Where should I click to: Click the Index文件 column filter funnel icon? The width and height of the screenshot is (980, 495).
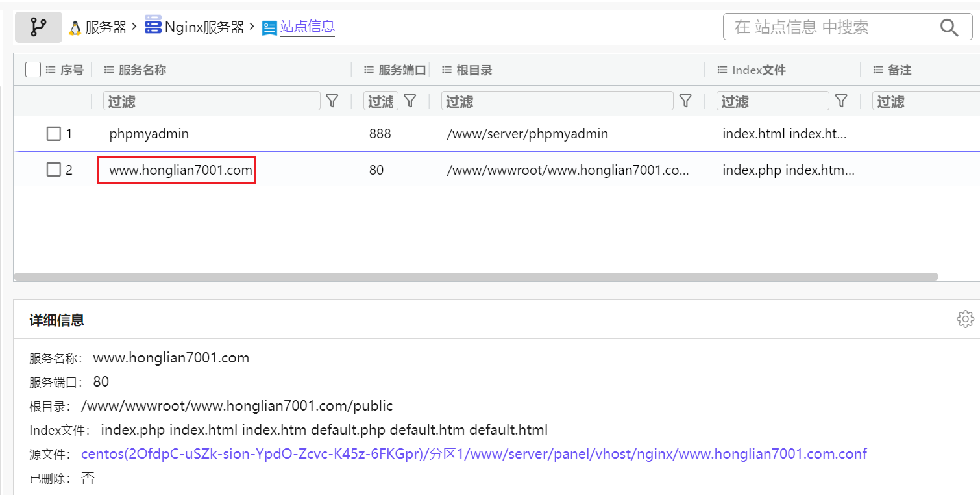pos(840,101)
